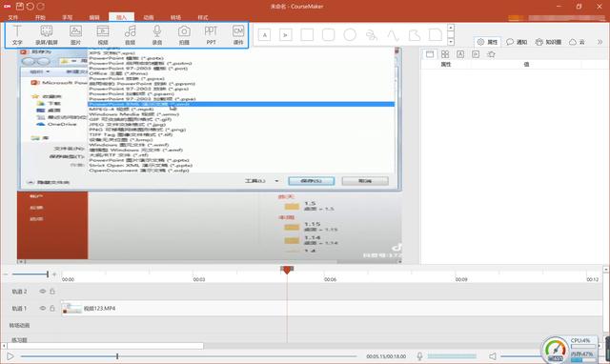Select the active 插入 ribbon tab
Image resolution: width=610 pixels, height=364 pixels.
pos(121,17)
